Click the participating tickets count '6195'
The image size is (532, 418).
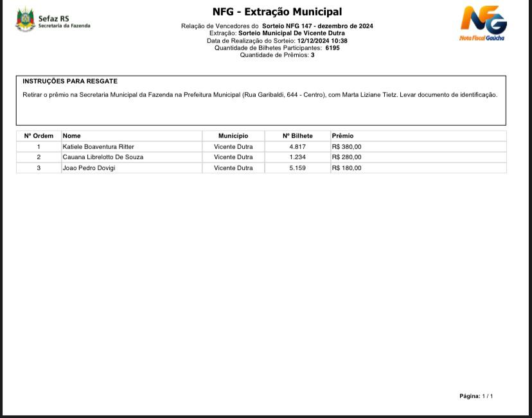pyautogui.click(x=333, y=48)
